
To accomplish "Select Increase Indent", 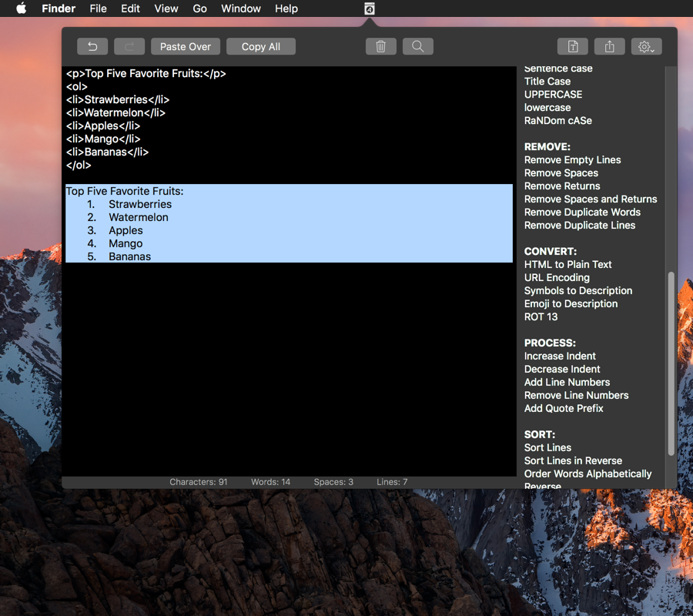I will (x=560, y=357).
